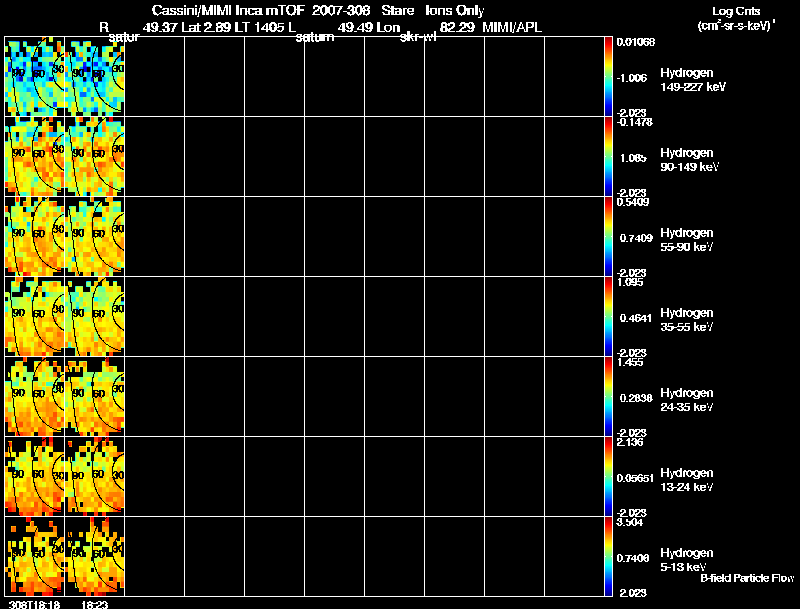Click the color scale bar for Hydrogen 24-35 keV
Viewport: 800px width, 609px height.
pyautogui.click(x=608, y=397)
